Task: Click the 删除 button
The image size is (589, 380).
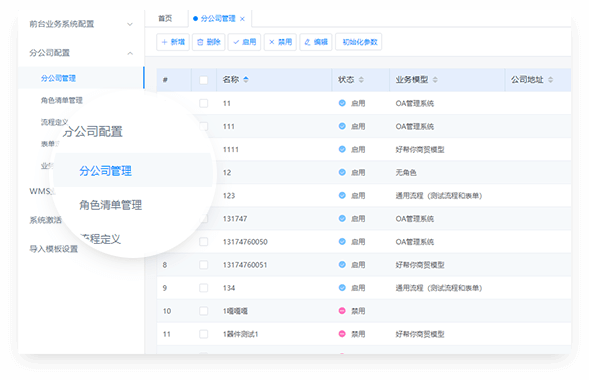Action: click(x=209, y=42)
